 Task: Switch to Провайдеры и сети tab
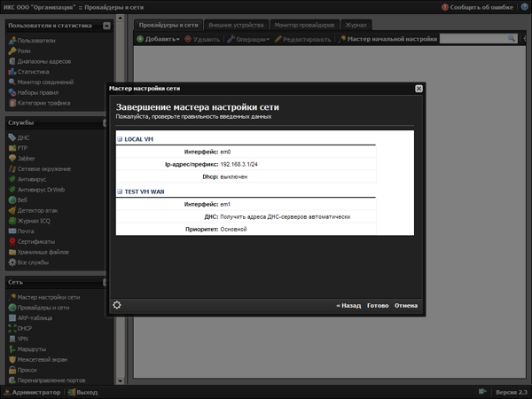pyautogui.click(x=168, y=25)
